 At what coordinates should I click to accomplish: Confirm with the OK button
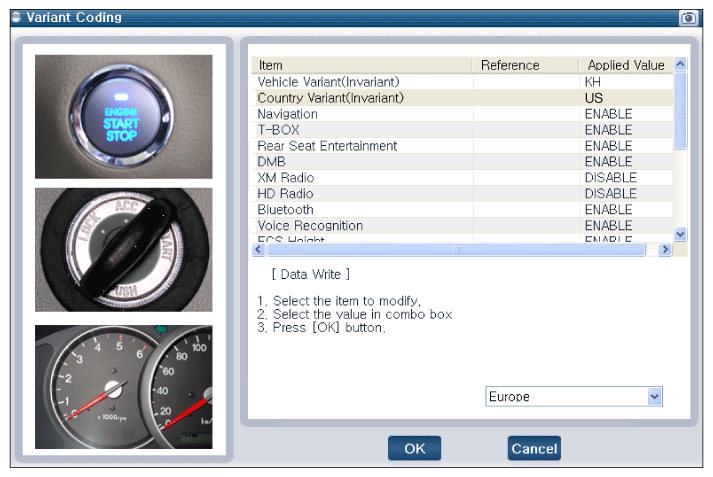[414, 448]
